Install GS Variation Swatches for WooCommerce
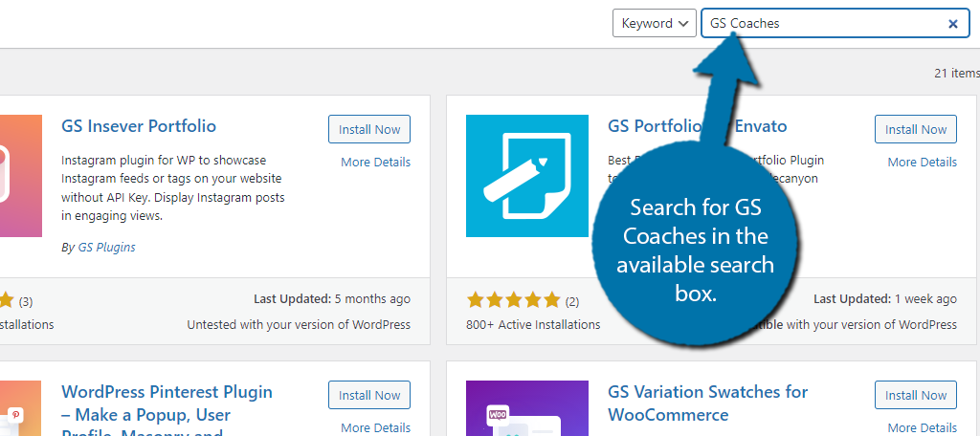 point(916,396)
